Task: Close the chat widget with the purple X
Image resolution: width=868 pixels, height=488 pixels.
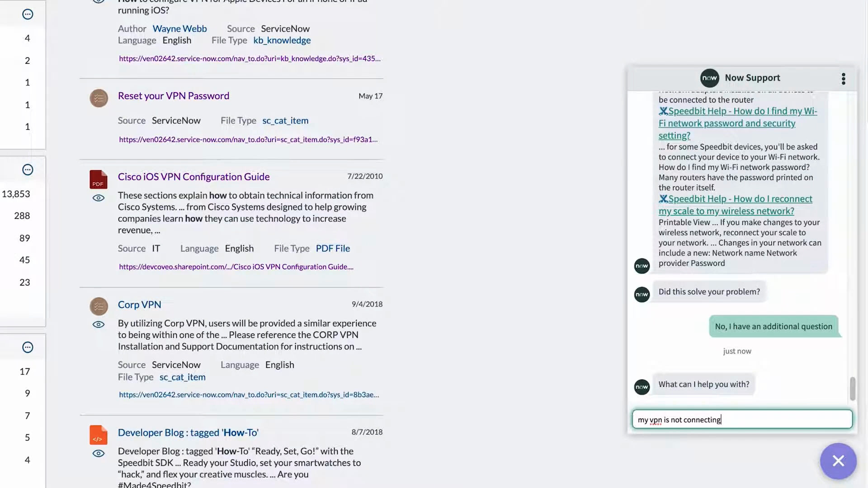Action: [x=838, y=460]
